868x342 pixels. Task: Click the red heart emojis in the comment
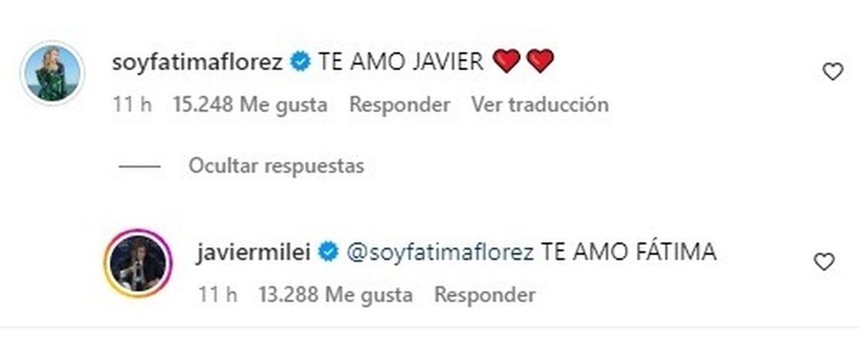coord(524,62)
